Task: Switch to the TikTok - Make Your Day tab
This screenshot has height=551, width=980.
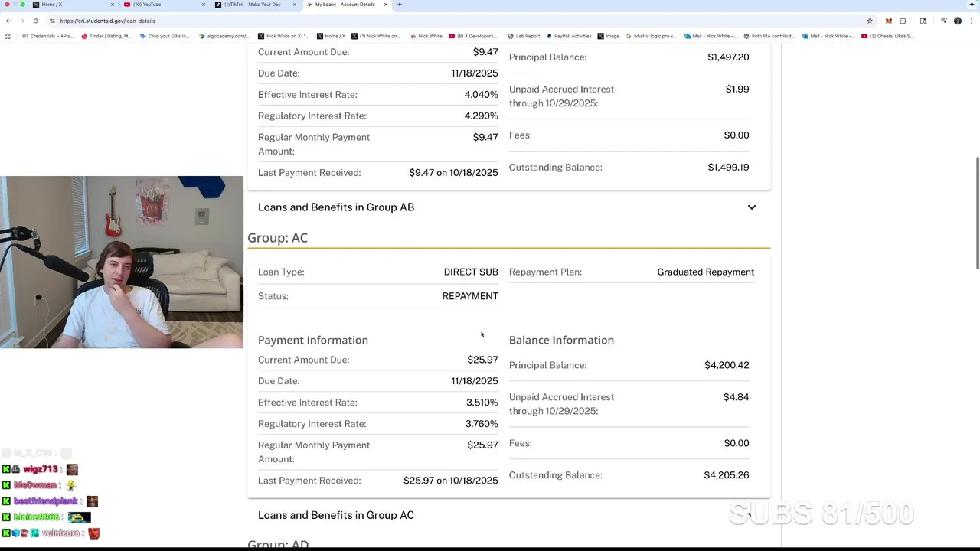Action: [251, 5]
